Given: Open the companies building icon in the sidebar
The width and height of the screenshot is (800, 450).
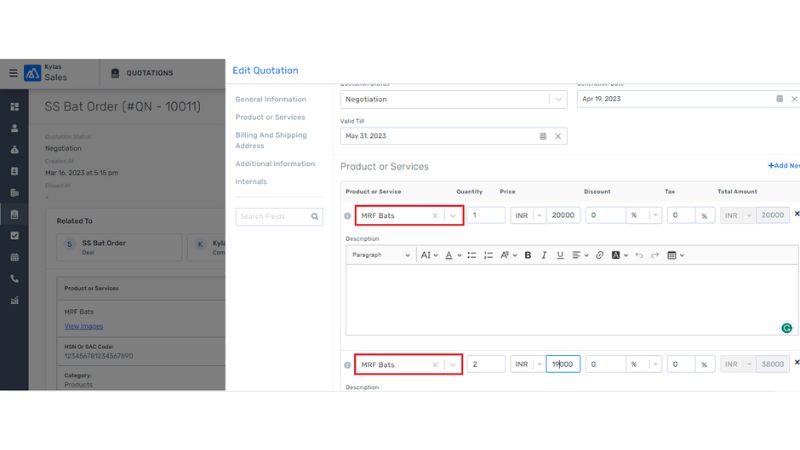Looking at the screenshot, I should (x=14, y=193).
